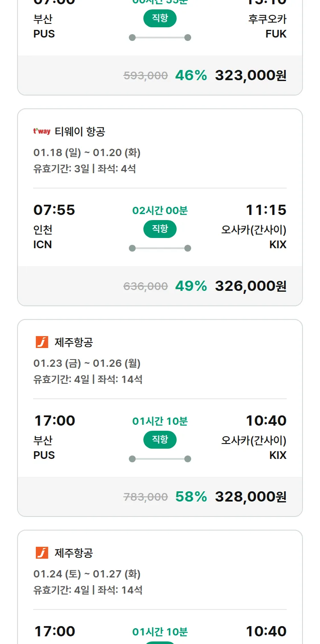Viewport: 320px width, 644px height.
Task: Tap the 직항 badge on Incheon–Osaka flight
Action: coord(160,229)
